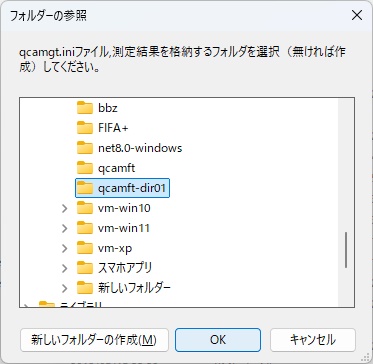Click the bbz folder icon
The width and height of the screenshot is (373, 364).
[85, 108]
